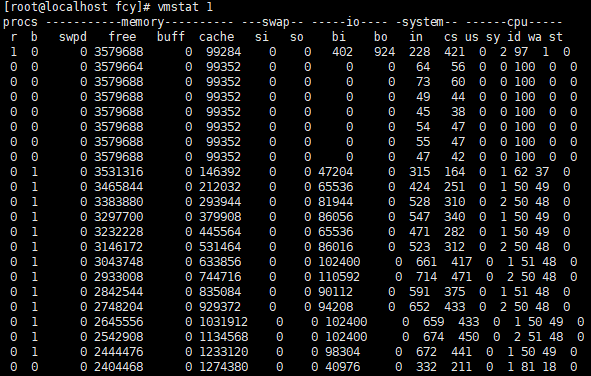Select the 'bi' column header

click(x=338, y=37)
